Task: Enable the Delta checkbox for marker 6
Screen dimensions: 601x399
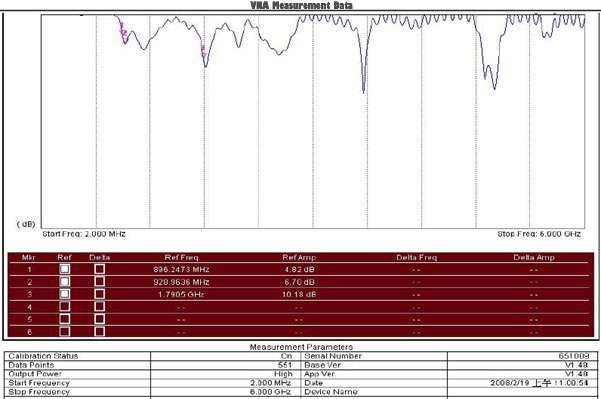Action: [100, 331]
